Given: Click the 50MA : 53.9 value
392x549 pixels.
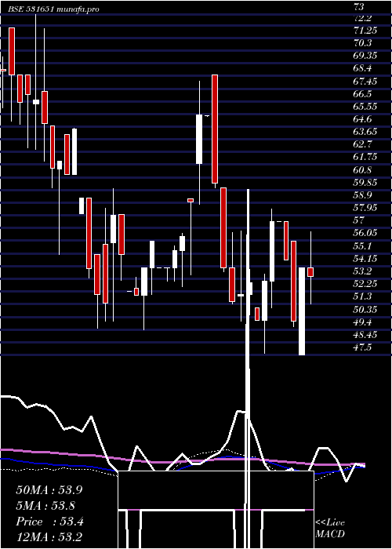Looking at the screenshot, I should tap(49, 490).
